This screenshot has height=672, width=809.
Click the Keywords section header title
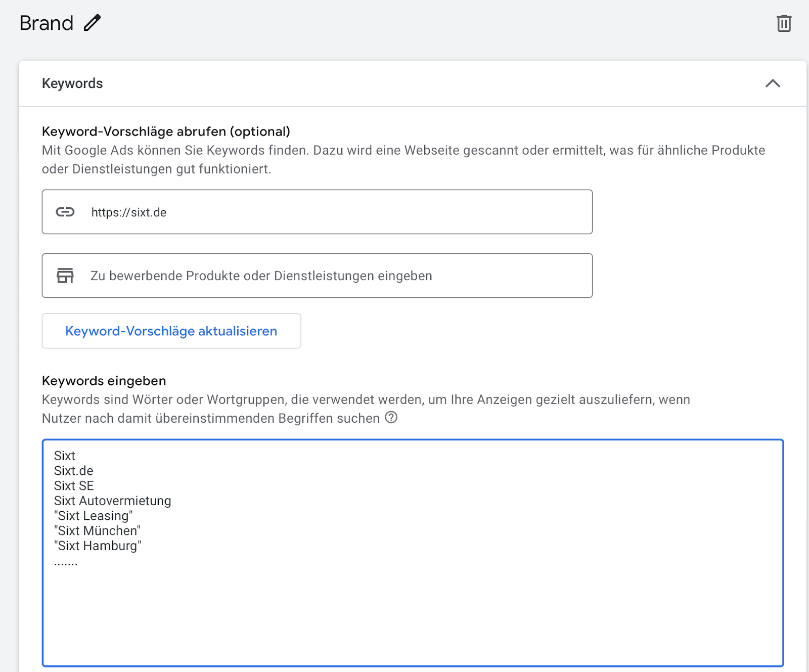72,83
